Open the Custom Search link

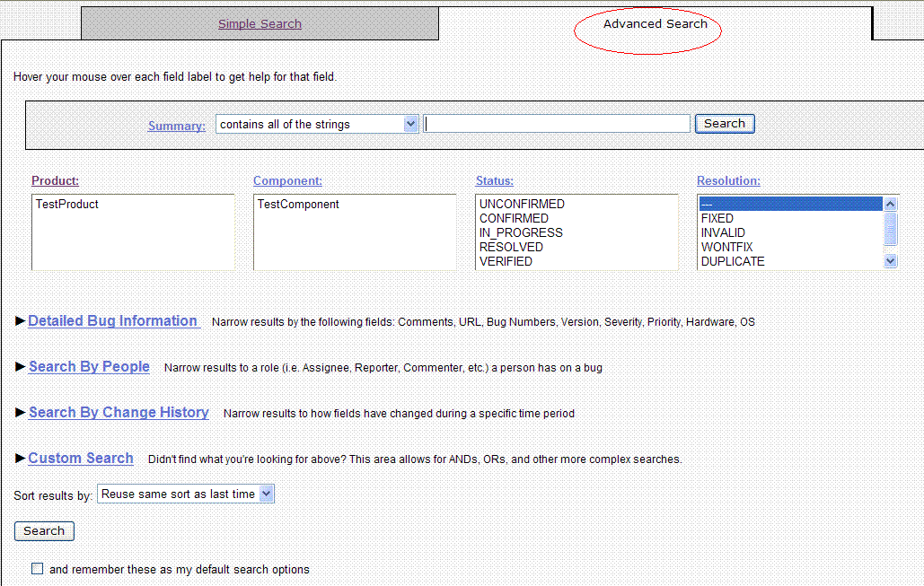(x=81, y=459)
